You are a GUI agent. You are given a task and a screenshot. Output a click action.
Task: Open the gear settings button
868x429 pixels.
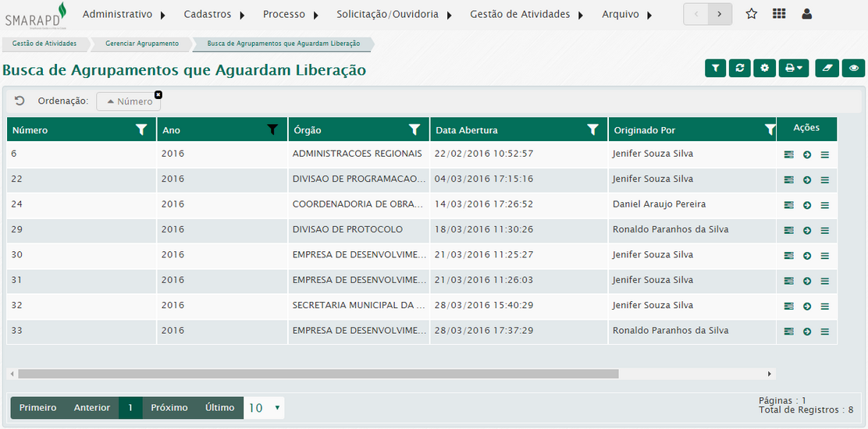[765, 69]
